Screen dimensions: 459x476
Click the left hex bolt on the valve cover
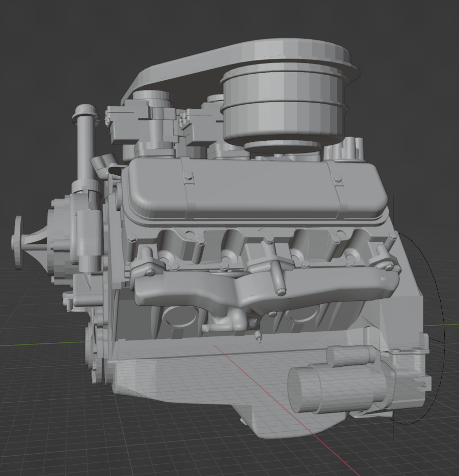click(x=189, y=177)
